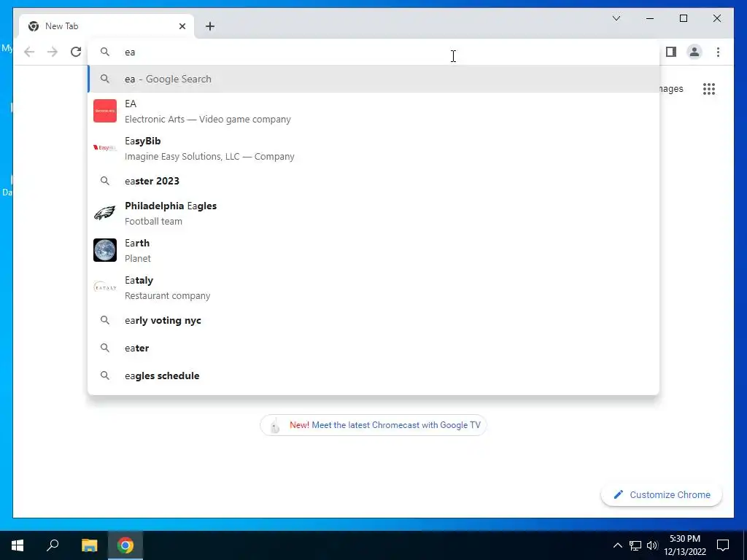
Task: Click search icon beside eater suggestion
Action: [105, 348]
